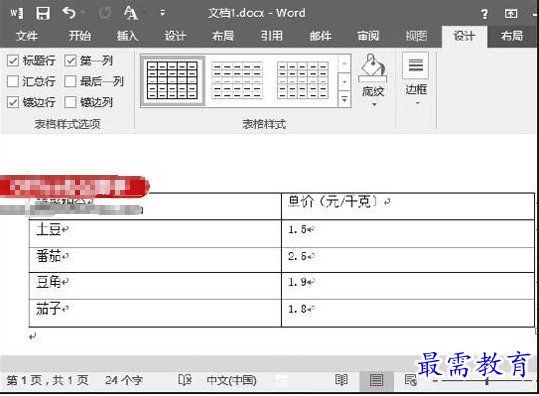Enable the 最后一列 checkbox
Screen dimensions: 539x396
tap(70, 81)
